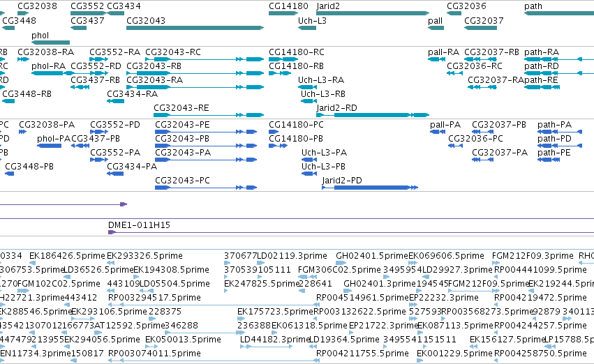Select the CG32037-PA protein label
Viewport: 594px width, 364px height.
point(500,153)
